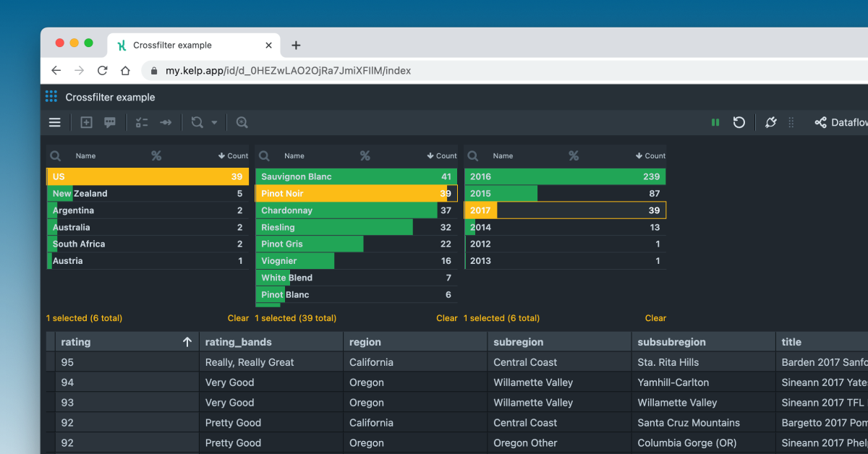Open the Dataflow view
Viewport: 868px width, 454px height.
pyautogui.click(x=839, y=122)
